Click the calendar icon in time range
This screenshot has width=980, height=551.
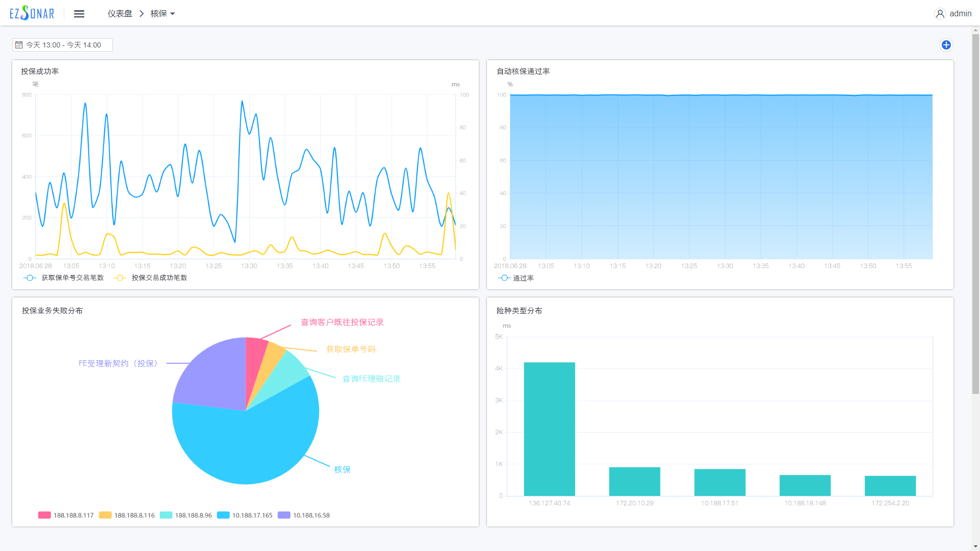click(19, 45)
